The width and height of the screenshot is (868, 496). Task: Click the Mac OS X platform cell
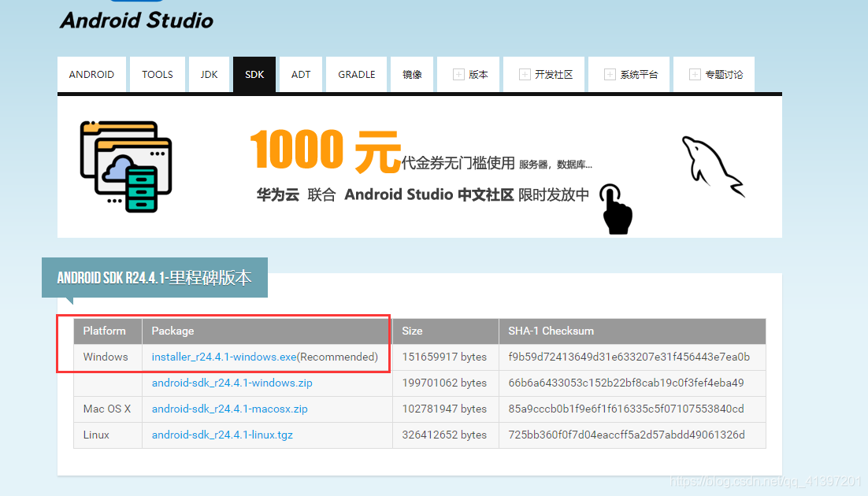(108, 409)
